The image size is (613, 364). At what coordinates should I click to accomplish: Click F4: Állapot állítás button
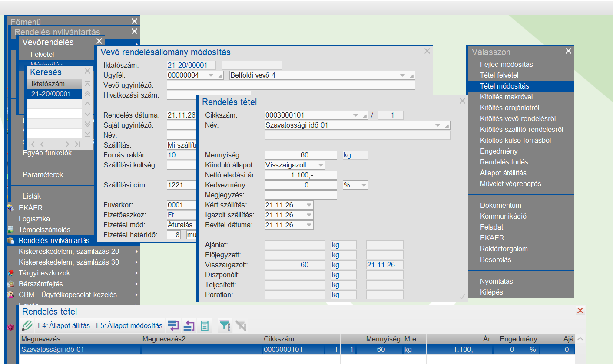[64, 325]
